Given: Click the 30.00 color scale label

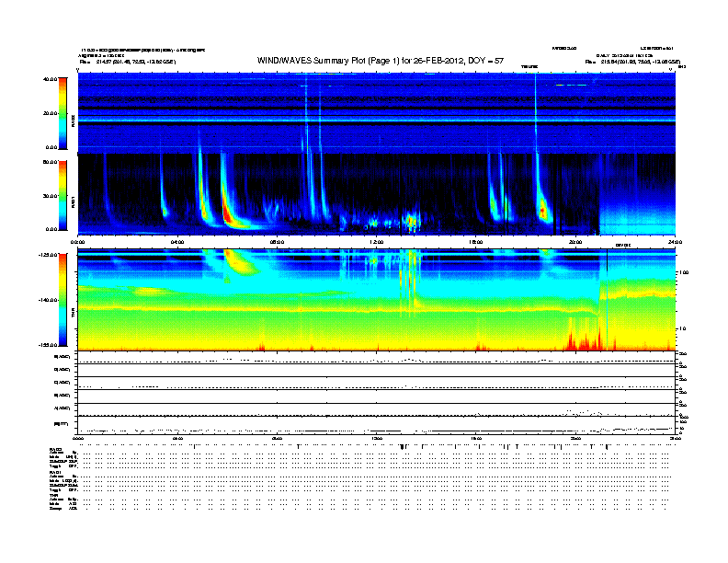Looking at the screenshot, I should tap(50, 196).
